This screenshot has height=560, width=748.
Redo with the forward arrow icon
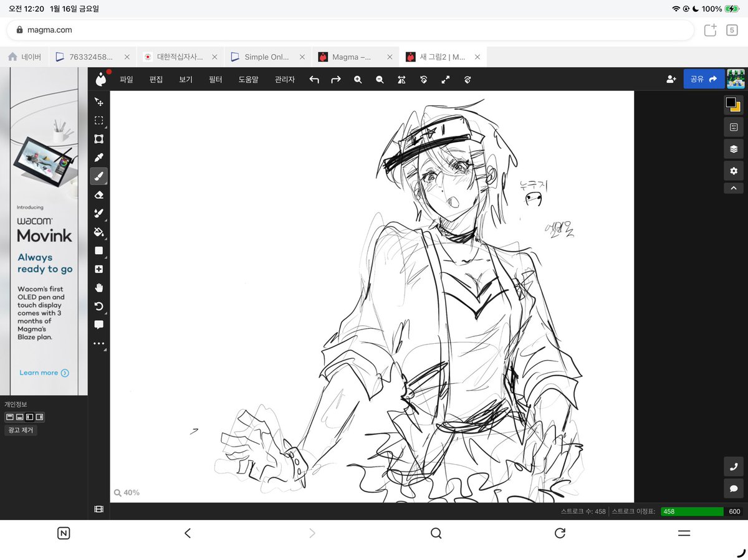click(336, 80)
